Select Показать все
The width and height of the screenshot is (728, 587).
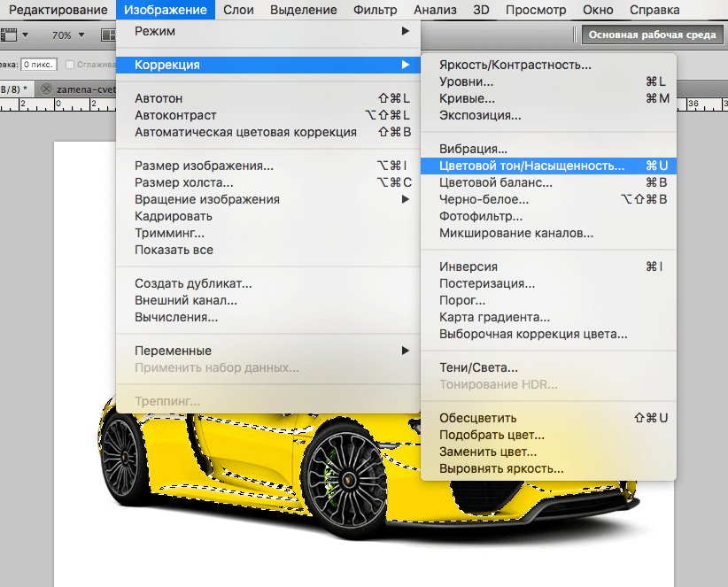[267, 250]
